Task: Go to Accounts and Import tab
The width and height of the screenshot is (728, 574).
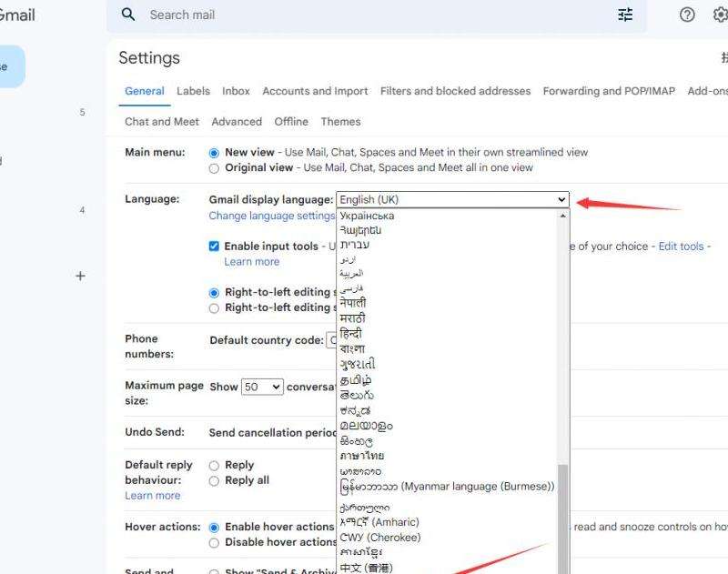Action: pos(315,91)
